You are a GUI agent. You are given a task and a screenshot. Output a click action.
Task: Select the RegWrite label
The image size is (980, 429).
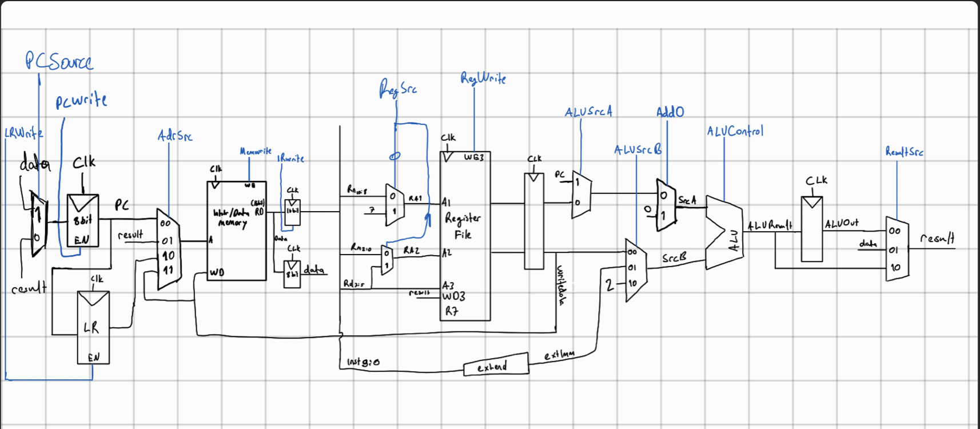[483, 78]
